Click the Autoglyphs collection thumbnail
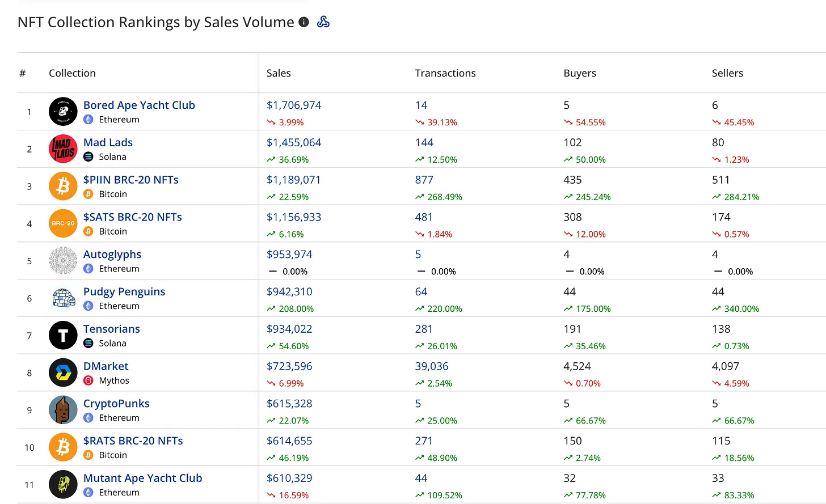826x504 pixels. pyautogui.click(x=63, y=261)
